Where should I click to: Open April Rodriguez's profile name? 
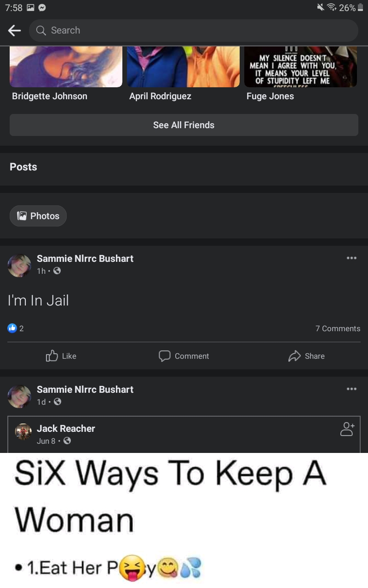pyautogui.click(x=160, y=96)
